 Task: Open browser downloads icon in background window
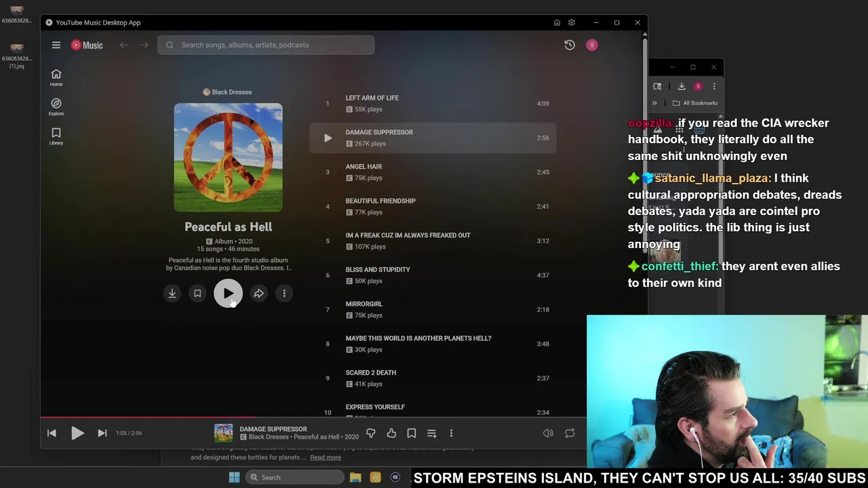click(x=682, y=86)
